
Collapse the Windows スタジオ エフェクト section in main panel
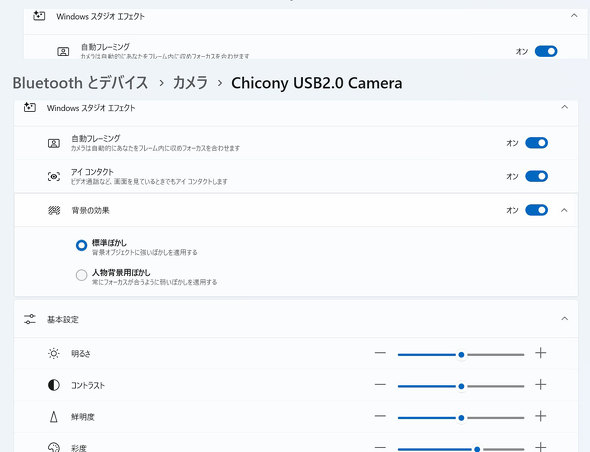(564, 107)
